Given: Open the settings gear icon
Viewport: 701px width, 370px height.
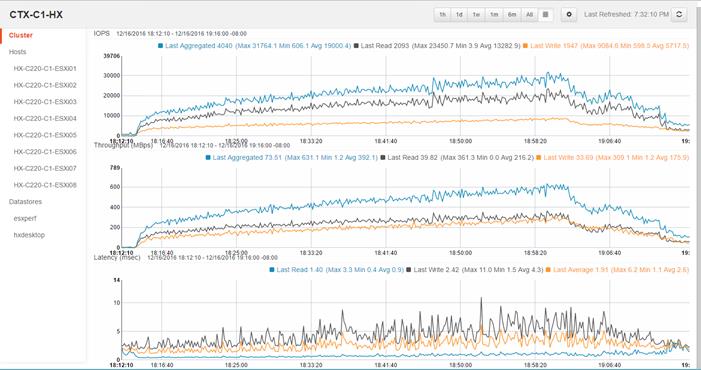Looking at the screenshot, I should pos(569,14).
